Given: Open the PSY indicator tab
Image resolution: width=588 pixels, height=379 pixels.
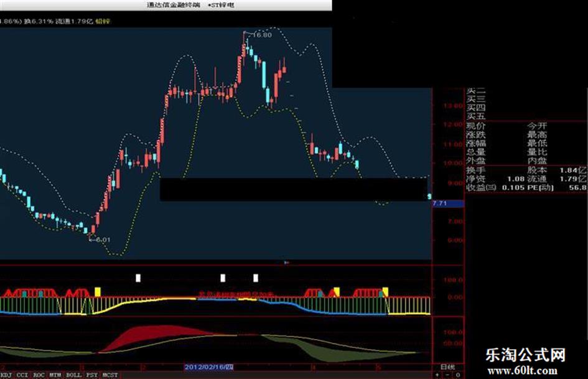Looking at the screenshot, I should click(92, 375).
